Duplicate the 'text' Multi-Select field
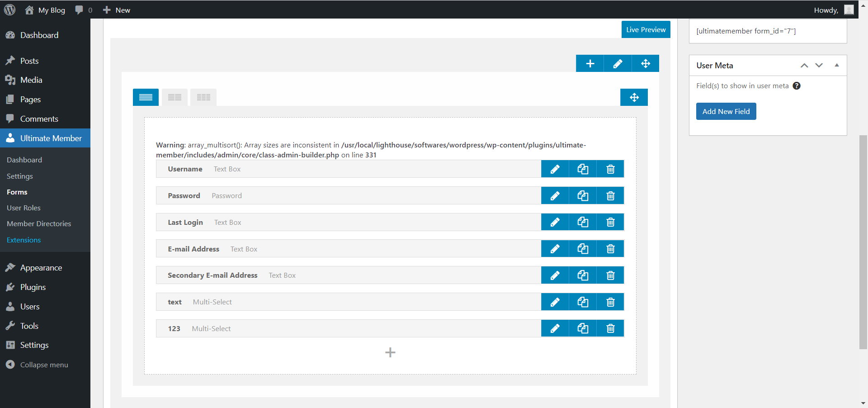868x408 pixels. pos(583,302)
